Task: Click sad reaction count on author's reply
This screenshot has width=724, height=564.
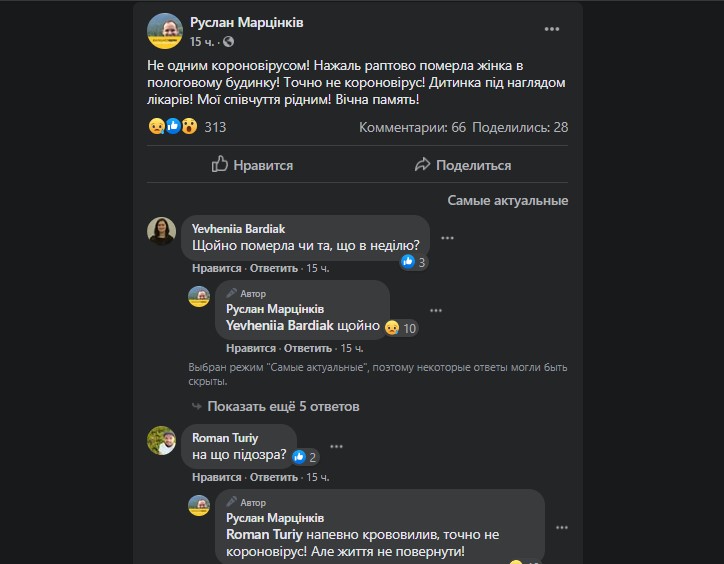Action: pyautogui.click(x=400, y=327)
